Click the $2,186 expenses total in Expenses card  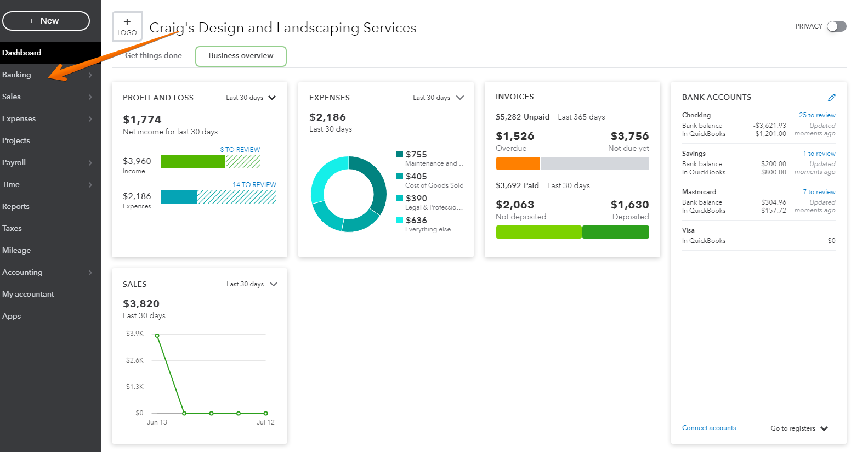click(327, 117)
